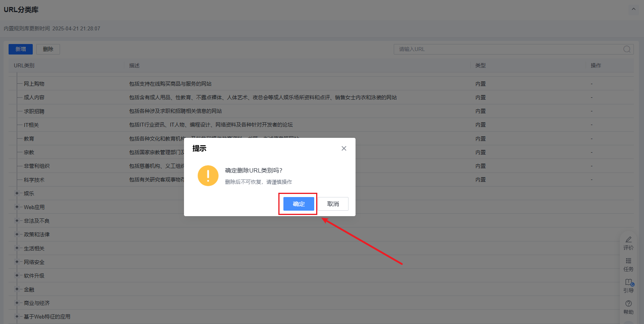The width and height of the screenshot is (644, 324).
Task: Expand the 商业与经济 category
Action: pyautogui.click(x=17, y=303)
